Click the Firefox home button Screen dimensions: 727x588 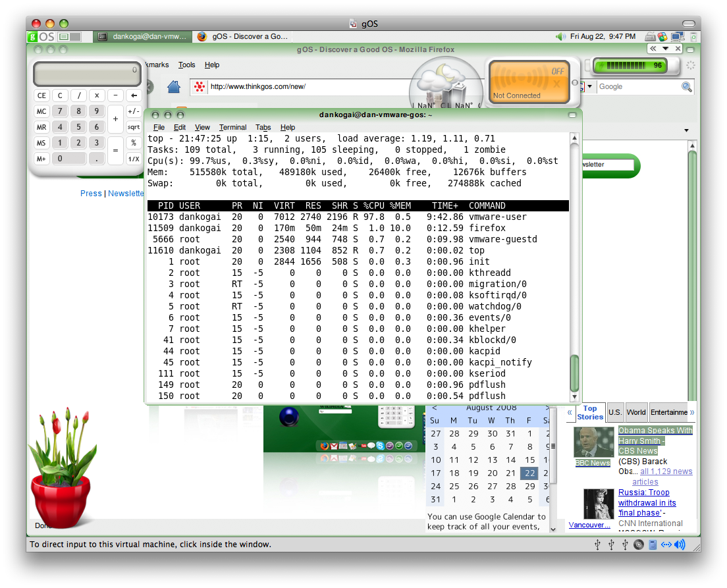174,87
